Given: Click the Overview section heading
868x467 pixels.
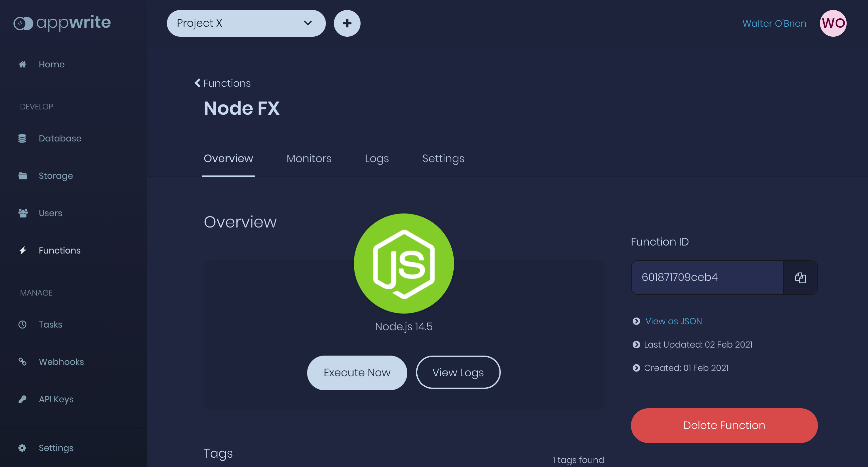Looking at the screenshot, I should (x=240, y=222).
